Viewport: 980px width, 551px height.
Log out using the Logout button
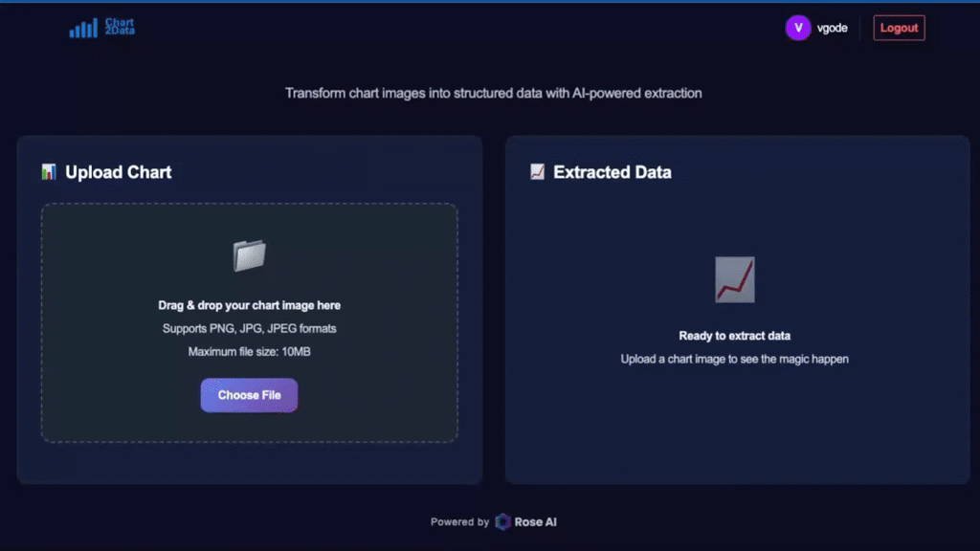coord(899,28)
